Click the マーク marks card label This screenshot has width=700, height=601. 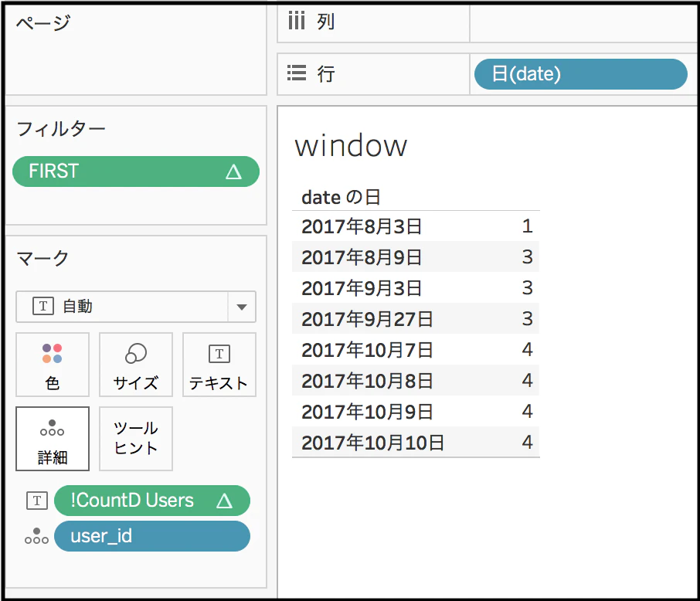42,258
